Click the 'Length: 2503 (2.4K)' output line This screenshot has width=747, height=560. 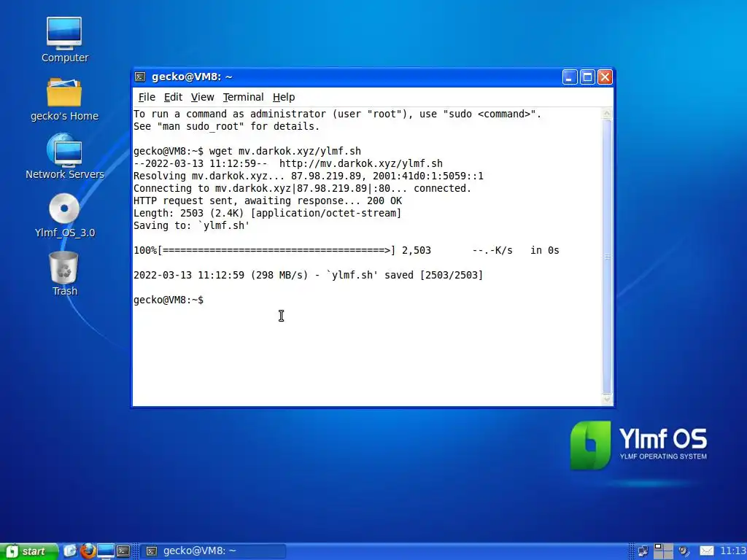pos(267,213)
